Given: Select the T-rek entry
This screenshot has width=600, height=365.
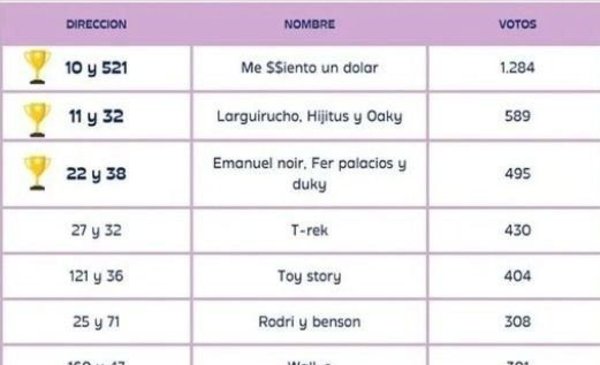Looking at the screenshot, I should pyautogui.click(x=310, y=230).
